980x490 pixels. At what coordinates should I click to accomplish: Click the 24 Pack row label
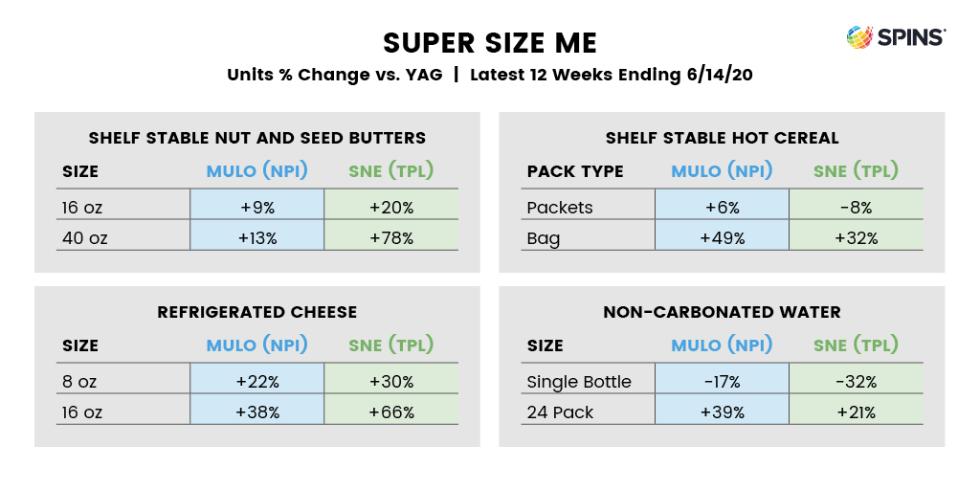(x=560, y=412)
